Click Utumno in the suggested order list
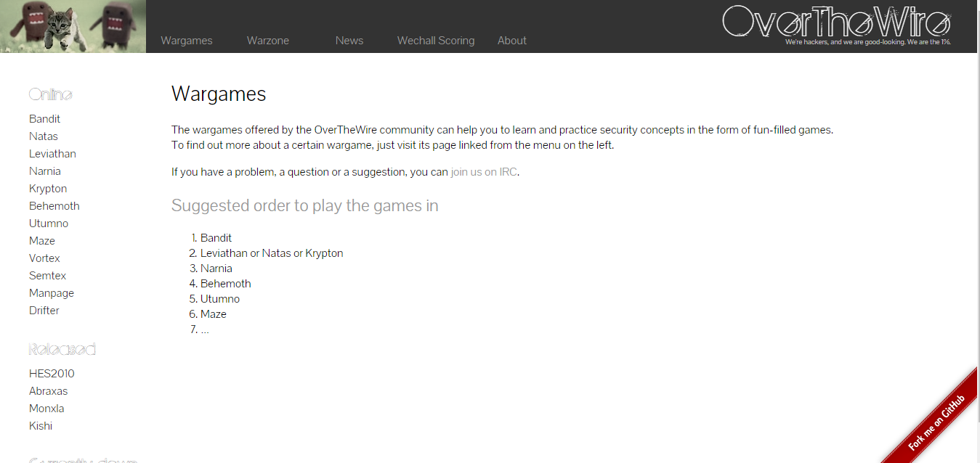This screenshot has height=463, width=980. coord(220,299)
